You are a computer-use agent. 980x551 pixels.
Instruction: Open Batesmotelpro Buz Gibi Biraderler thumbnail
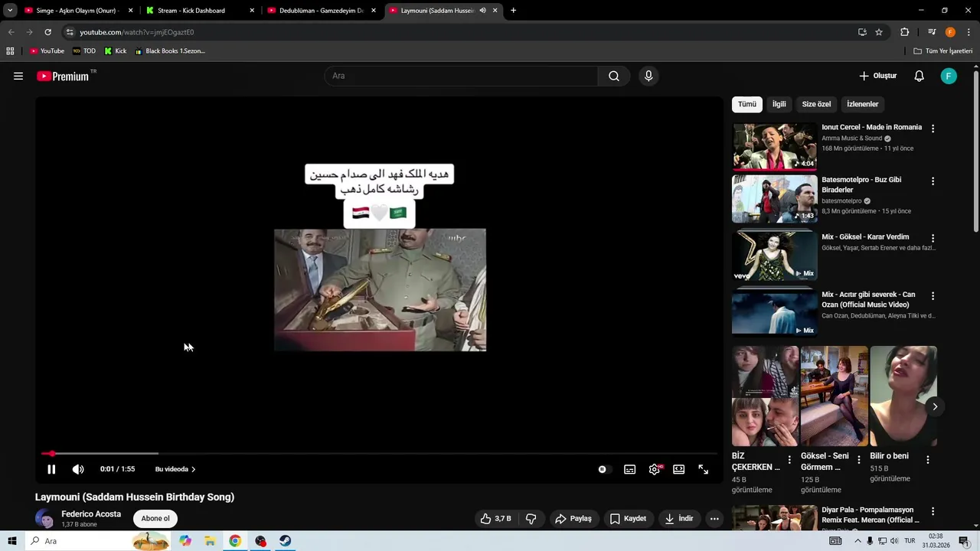coord(774,199)
